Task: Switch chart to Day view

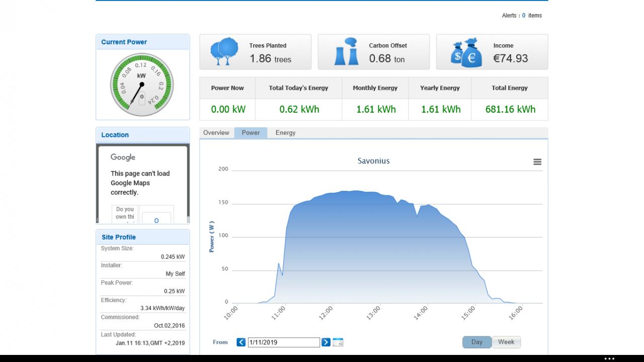Action: tap(477, 342)
